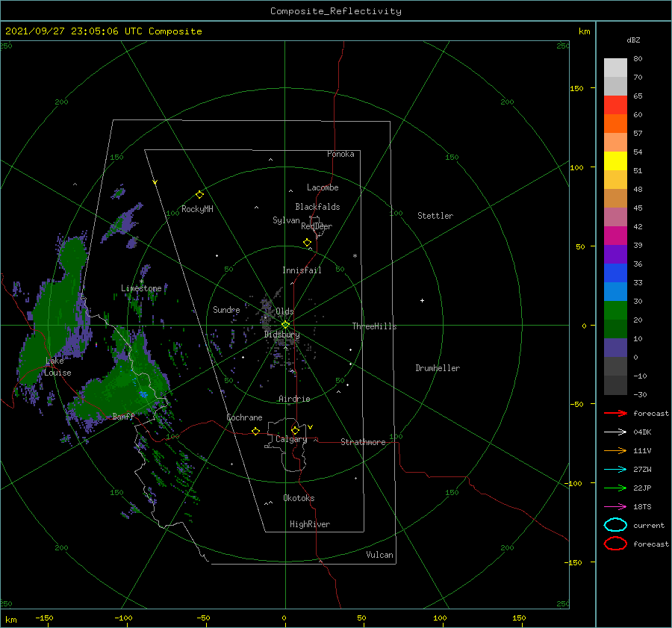Click the Sylvan label
Viewport: 672px width, 628px height.
(286, 220)
